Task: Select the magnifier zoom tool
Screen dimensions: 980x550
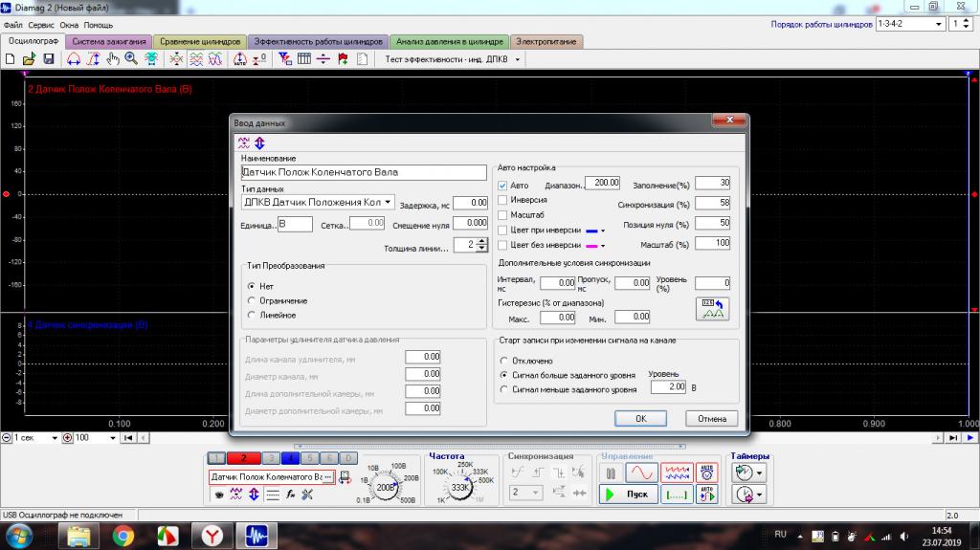Action: coord(131,59)
